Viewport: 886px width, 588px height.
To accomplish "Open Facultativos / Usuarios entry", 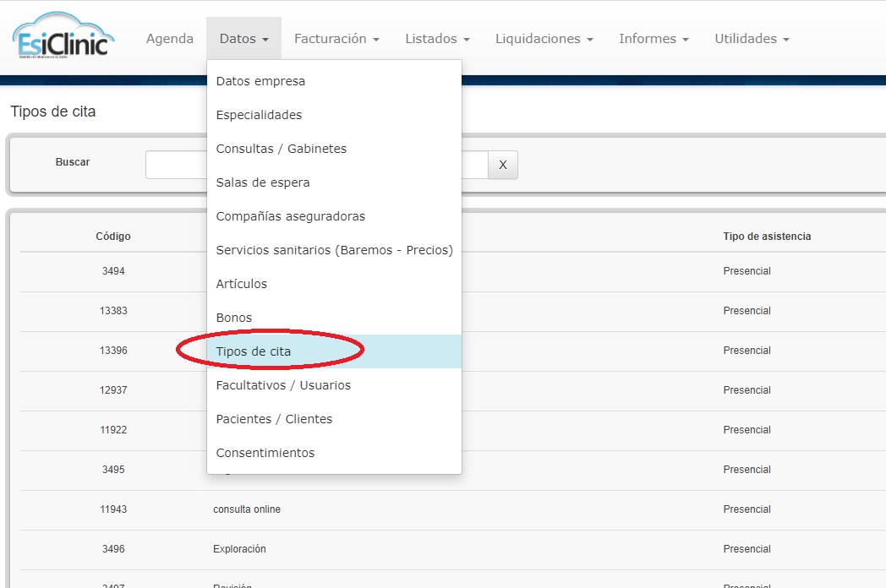I will pyautogui.click(x=335, y=385).
